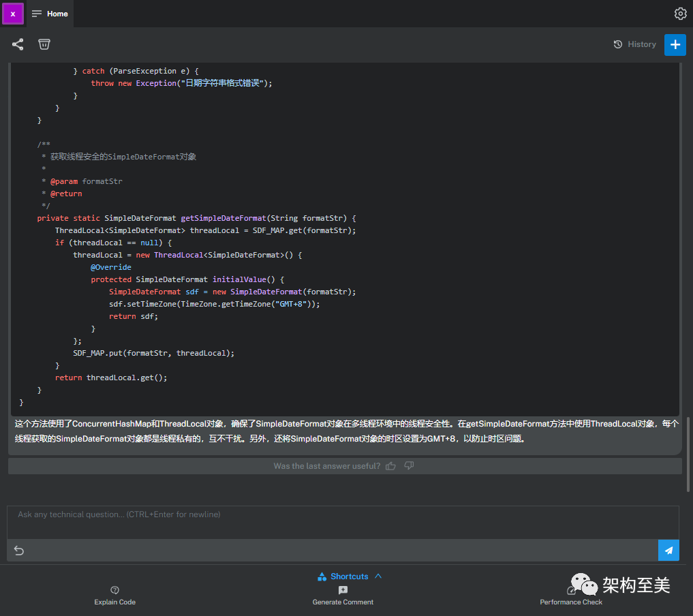Open settings with the gear icon
This screenshot has width=693, height=616.
[x=680, y=14]
